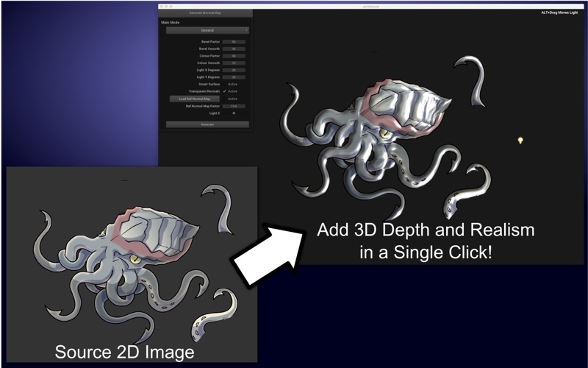Select the Bevel Factor value field
Viewport: 588px width, 368px height.
[x=234, y=42]
